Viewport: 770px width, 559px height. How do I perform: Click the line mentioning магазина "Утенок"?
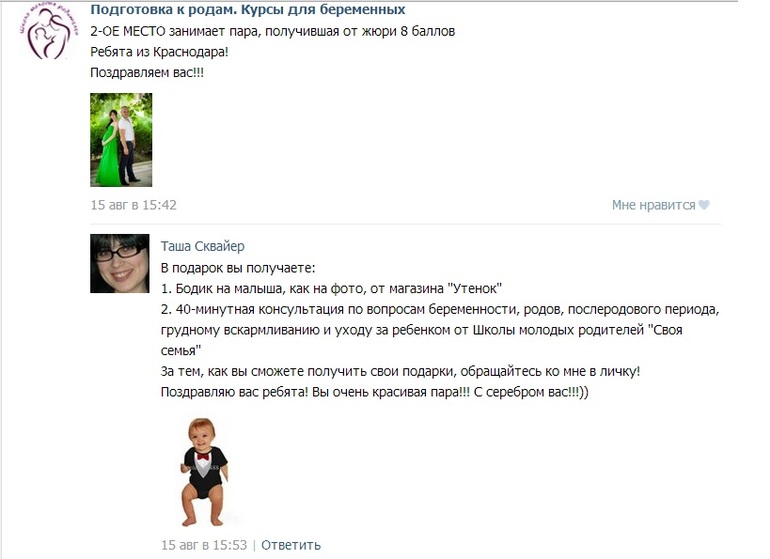pyautogui.click(x=331, y=289)
